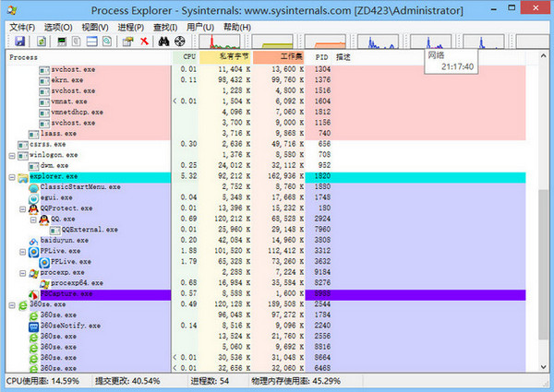
Task: Sort by the CPU column header
Action: (189, 57)
